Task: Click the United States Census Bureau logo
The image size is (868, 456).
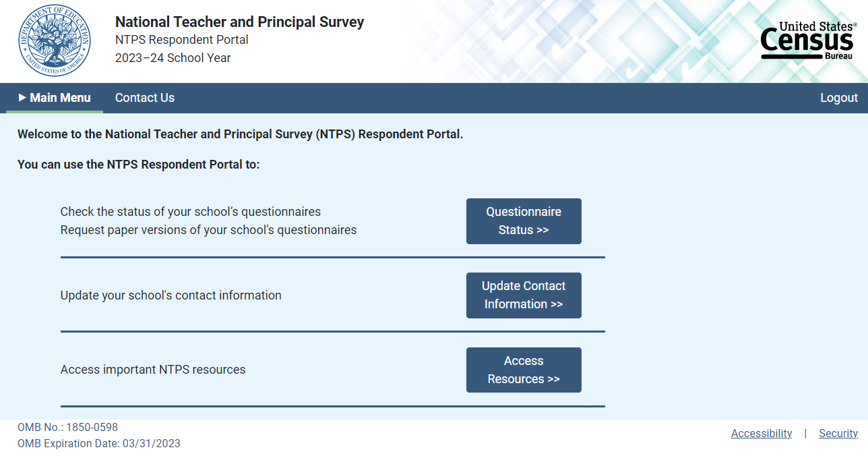Action: (x=808, y=40)
